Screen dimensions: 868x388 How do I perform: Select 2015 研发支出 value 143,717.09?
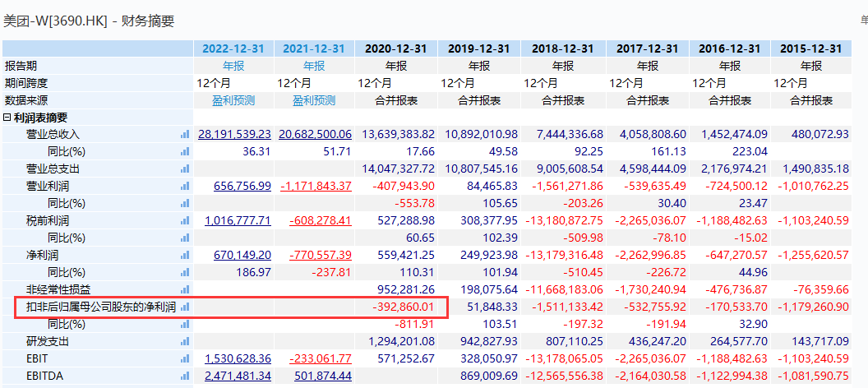[820, 341]
